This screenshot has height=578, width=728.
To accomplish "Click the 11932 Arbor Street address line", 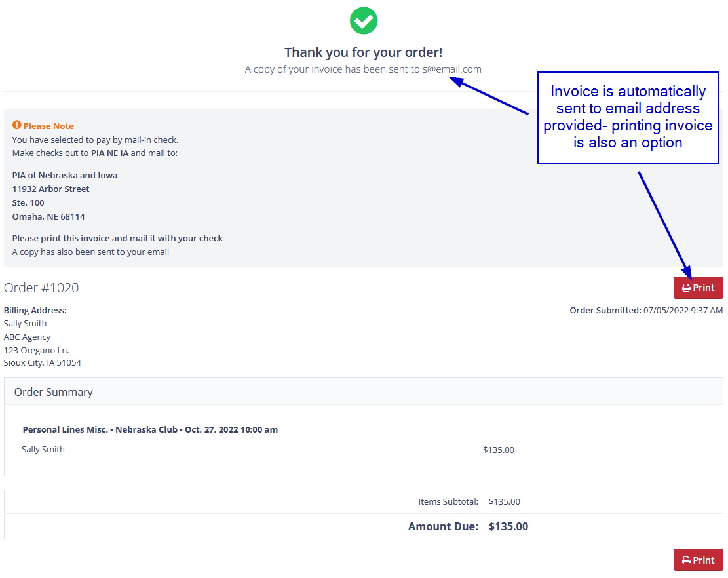I will click(x=51, y=189).
